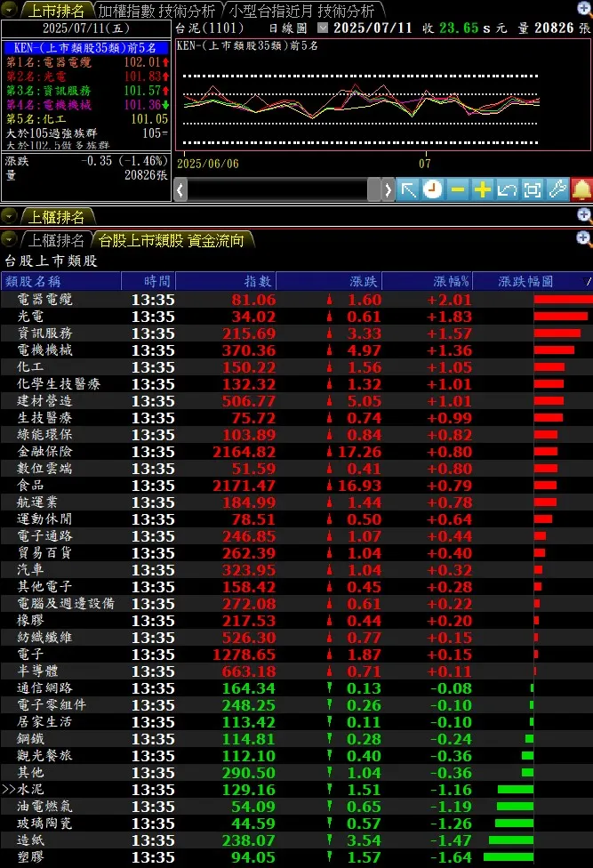593x868 pixels.
Task: Select the 電器電纜 row in sector table
Action: pyautogui.click(x=297, y=300)
